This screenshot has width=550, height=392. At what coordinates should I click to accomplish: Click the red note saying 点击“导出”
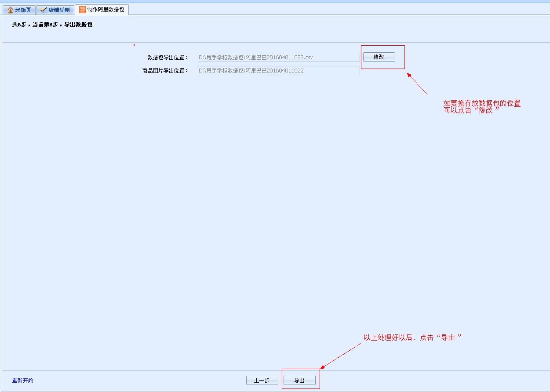tap(412, 338)
